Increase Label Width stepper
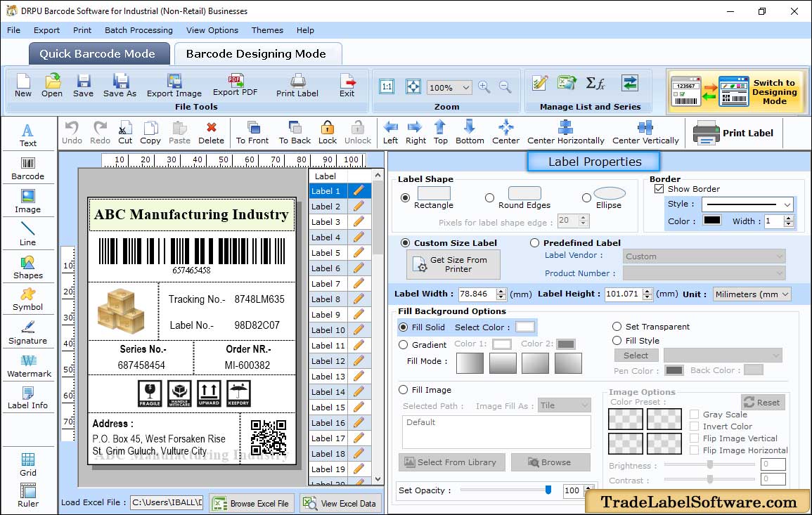The image size is (812, 515). click(501, 291)
